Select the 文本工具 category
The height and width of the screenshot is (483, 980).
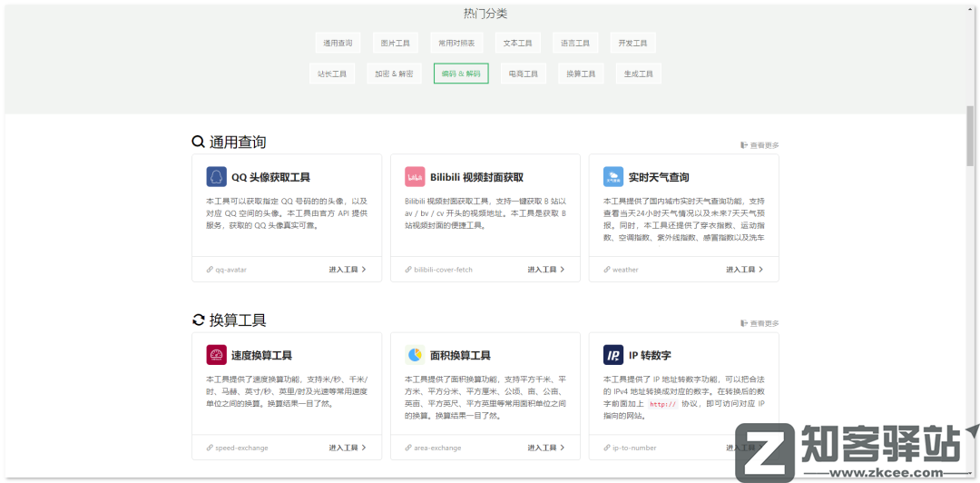517,44
